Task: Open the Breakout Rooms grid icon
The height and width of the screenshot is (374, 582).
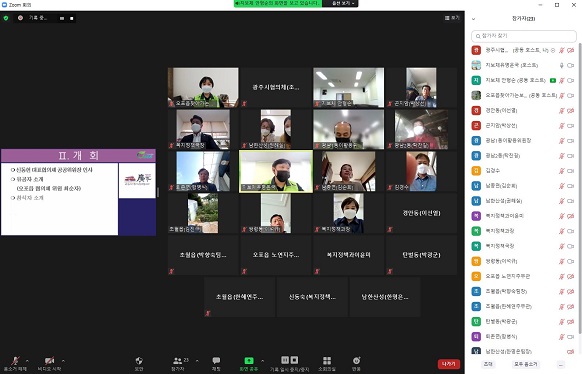Action: [327, 360]
